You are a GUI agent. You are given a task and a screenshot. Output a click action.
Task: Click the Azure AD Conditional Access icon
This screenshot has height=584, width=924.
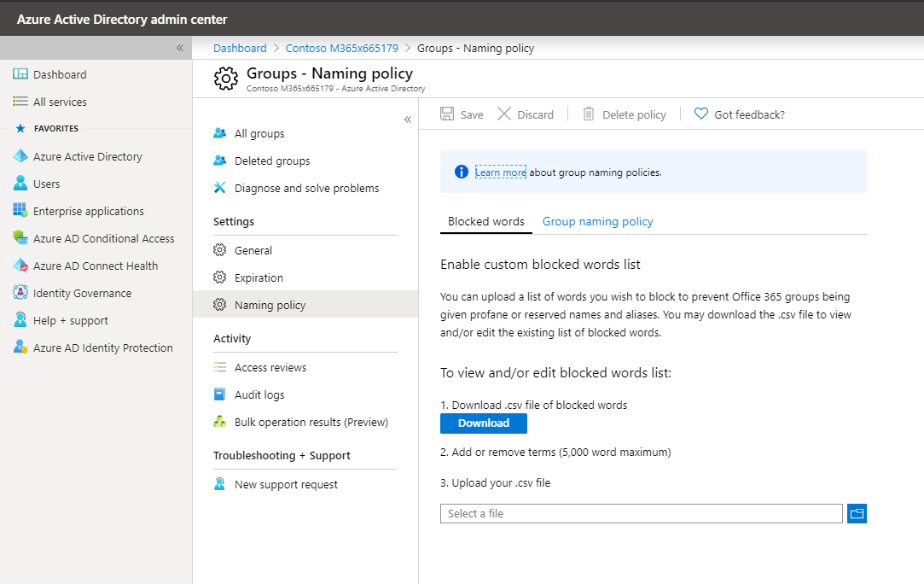coord(20,237)
